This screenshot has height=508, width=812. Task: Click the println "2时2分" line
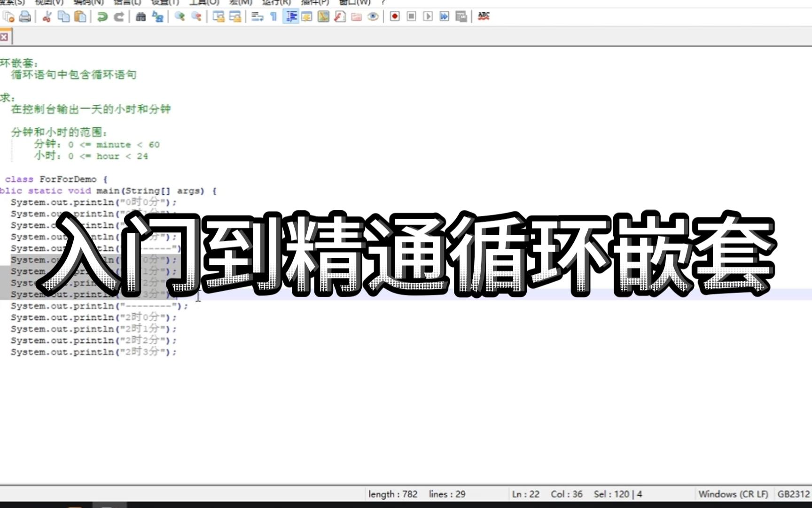click(94, 341)
